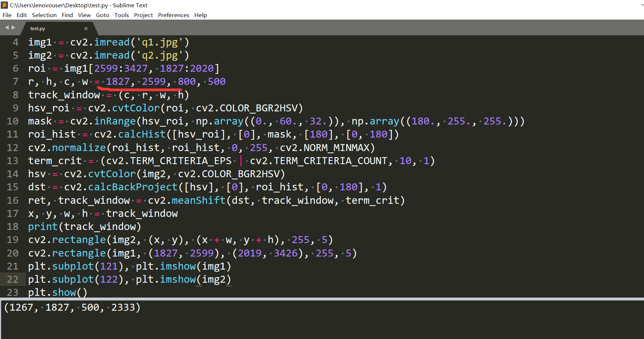Open the Selection menu
644x339 pixels.
[44, 15]
